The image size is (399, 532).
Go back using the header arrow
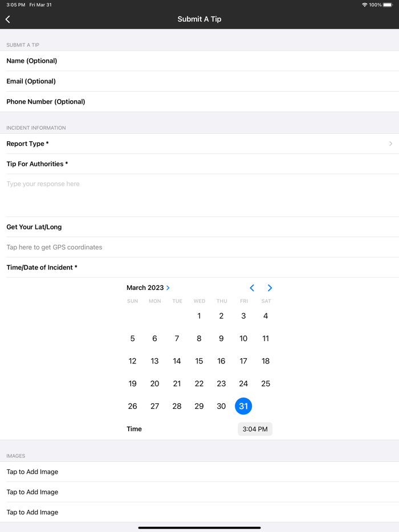pyautogui.click(x=8, y=19)
